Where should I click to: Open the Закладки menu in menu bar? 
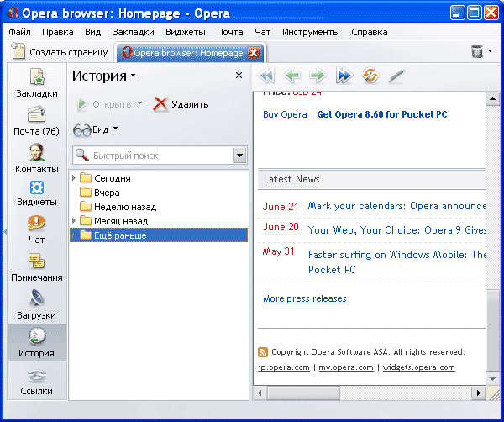(x=134, y=32)
